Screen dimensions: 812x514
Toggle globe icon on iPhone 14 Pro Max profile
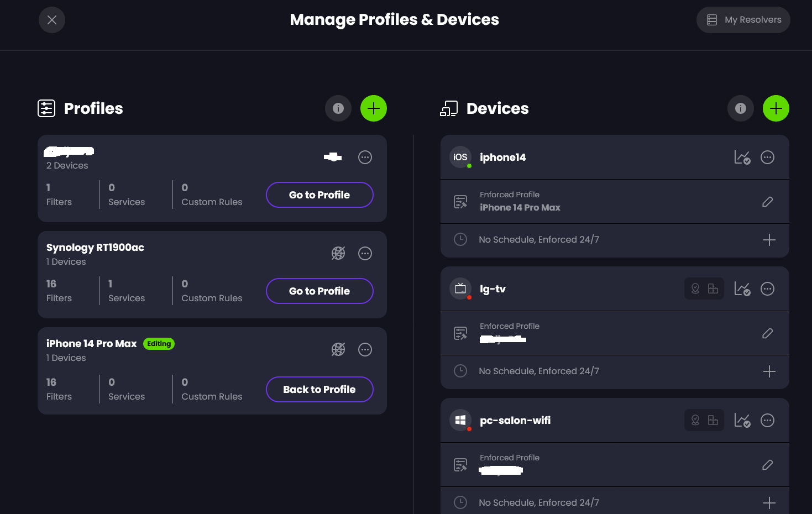338,350
